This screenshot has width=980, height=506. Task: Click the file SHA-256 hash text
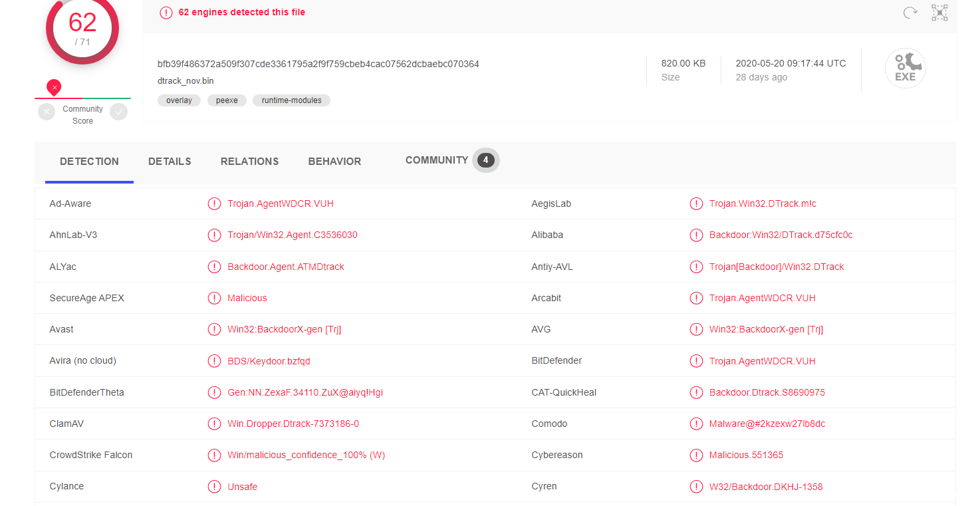(x=318, y=64)
